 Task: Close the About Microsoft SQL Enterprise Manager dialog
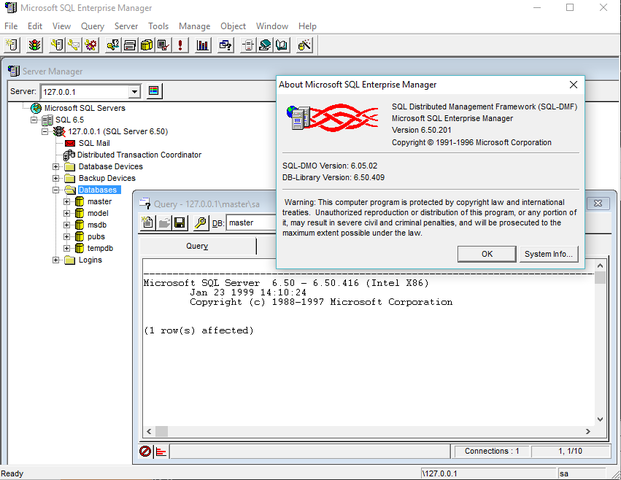pyautogui.click(x=573, y=85)
